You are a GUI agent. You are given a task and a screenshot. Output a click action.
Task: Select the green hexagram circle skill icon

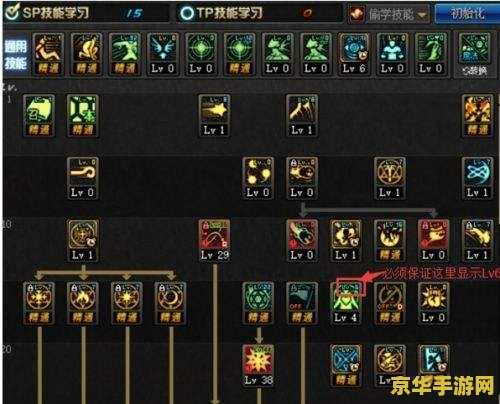(258, 303)
